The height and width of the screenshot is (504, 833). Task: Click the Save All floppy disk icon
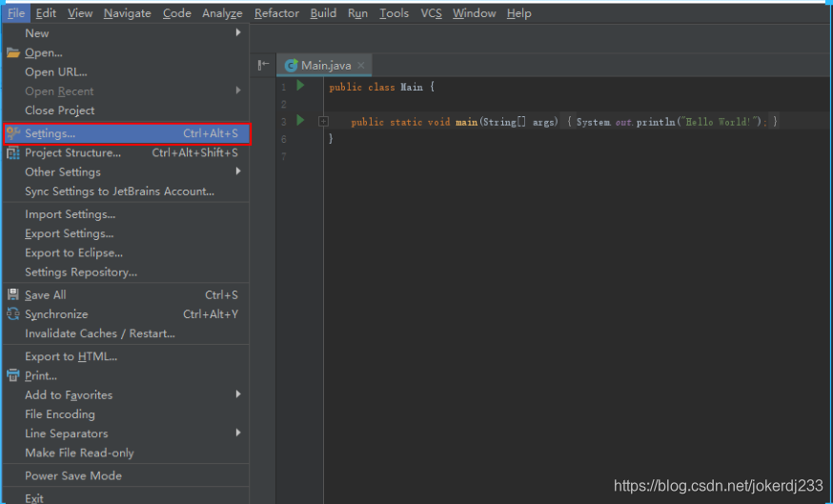click(13, 294)
